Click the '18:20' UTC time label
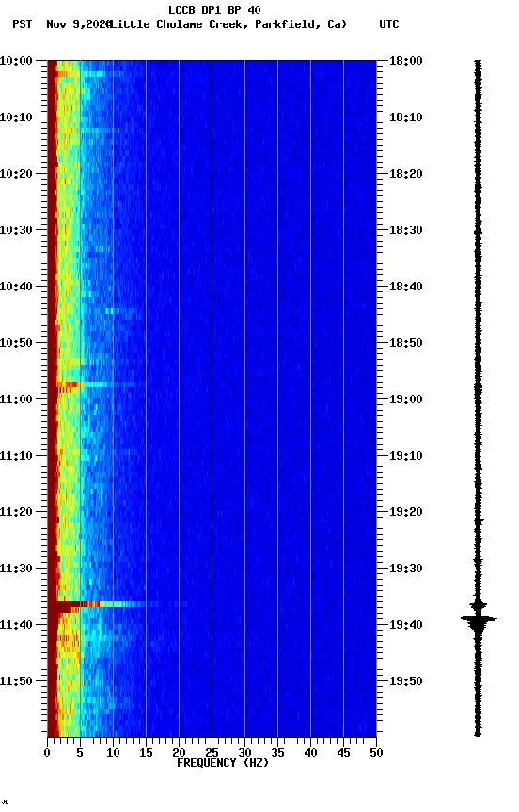The image size is (519, 812). [x=406, y=174]
